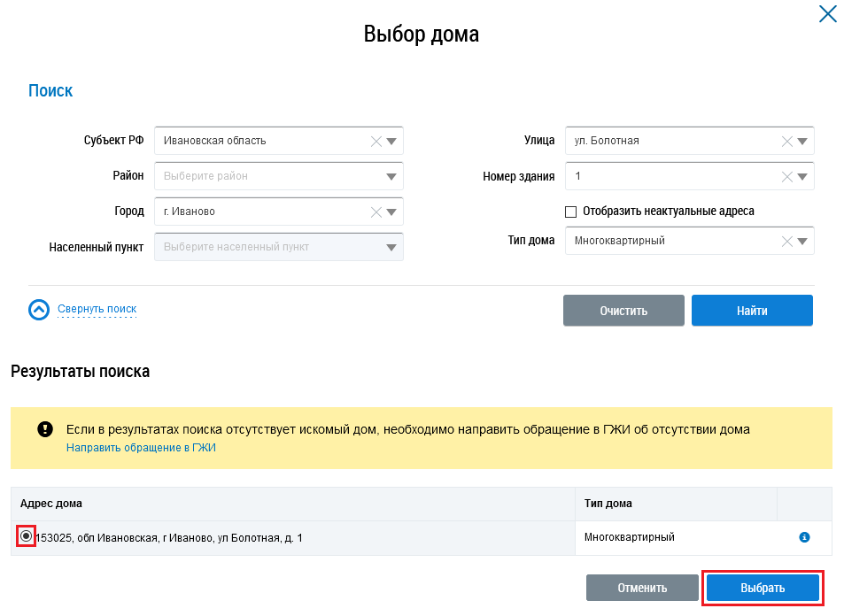The image size is (844, 616).
Task: Click the collapse search chevron circle icon
Action: click(x=40, y=310)
